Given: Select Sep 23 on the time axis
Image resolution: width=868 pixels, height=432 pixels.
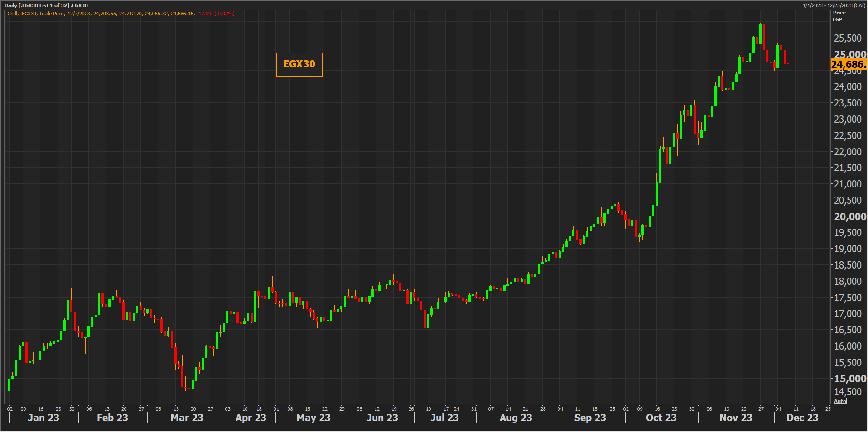Looking at the screenshot, I should [x=590, y=418].
